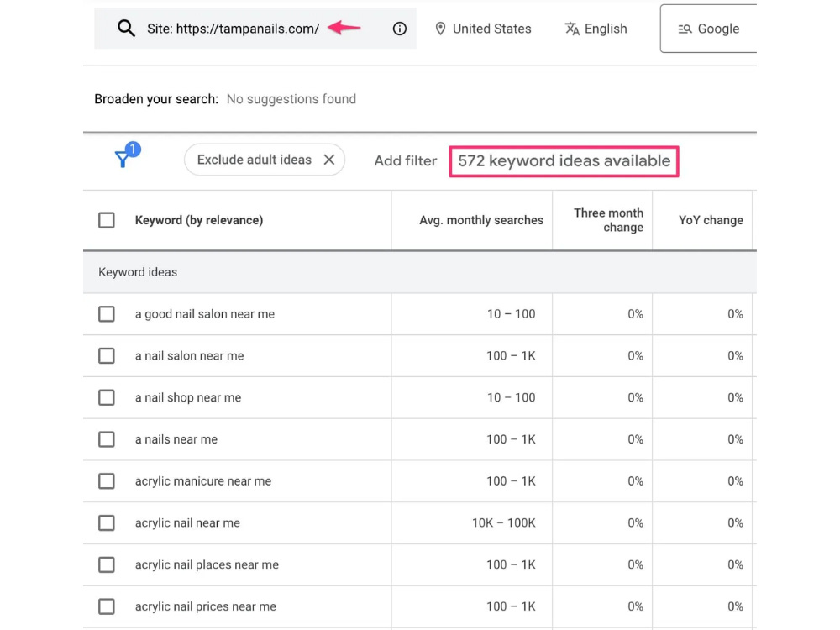Change language from English
840x630 pixels.
pyautogui.click(x=596, y=29)
